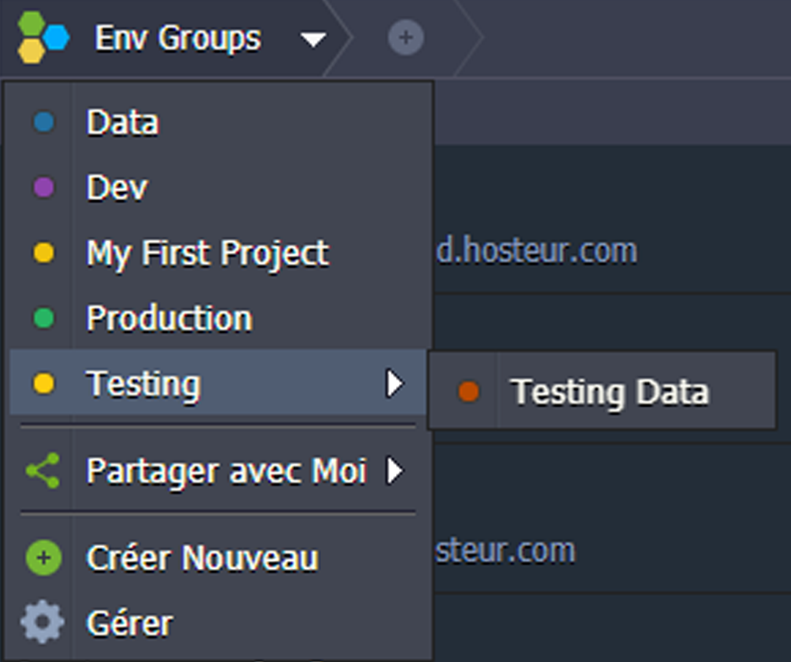The image size is (791, 662).
Task: Expand the Partager avec Moi submenu arrow
Action: [x=395, y=471]
